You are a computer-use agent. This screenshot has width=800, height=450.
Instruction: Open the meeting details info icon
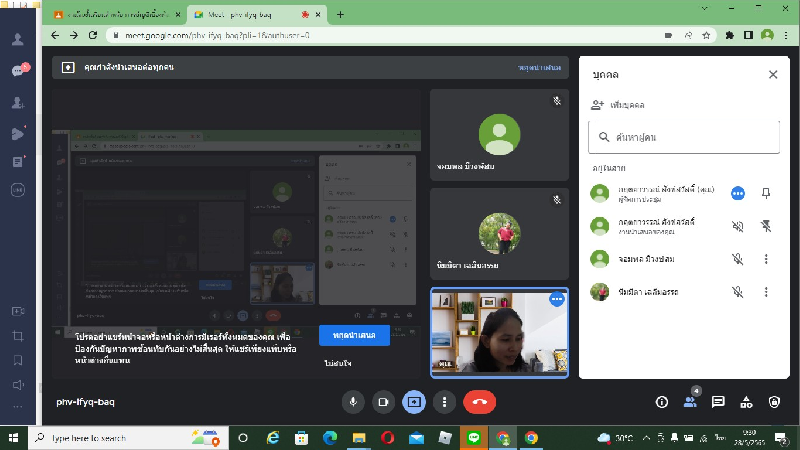pos(661,401)
